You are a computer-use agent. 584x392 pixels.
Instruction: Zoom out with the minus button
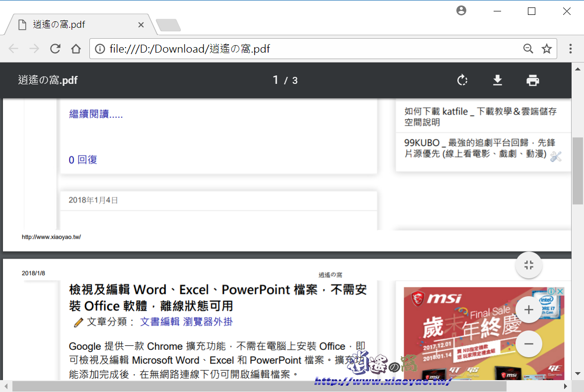pos(528,344)
